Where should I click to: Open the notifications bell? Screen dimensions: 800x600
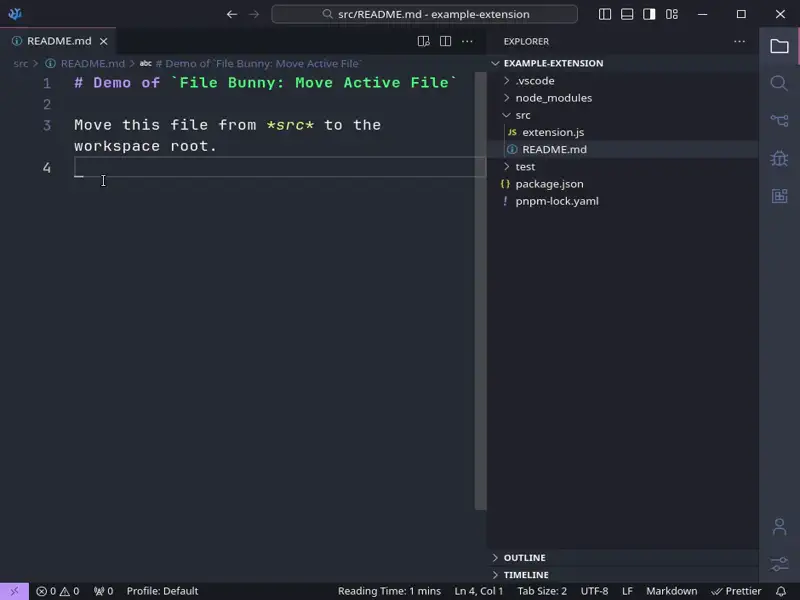[x=781, y=591]
